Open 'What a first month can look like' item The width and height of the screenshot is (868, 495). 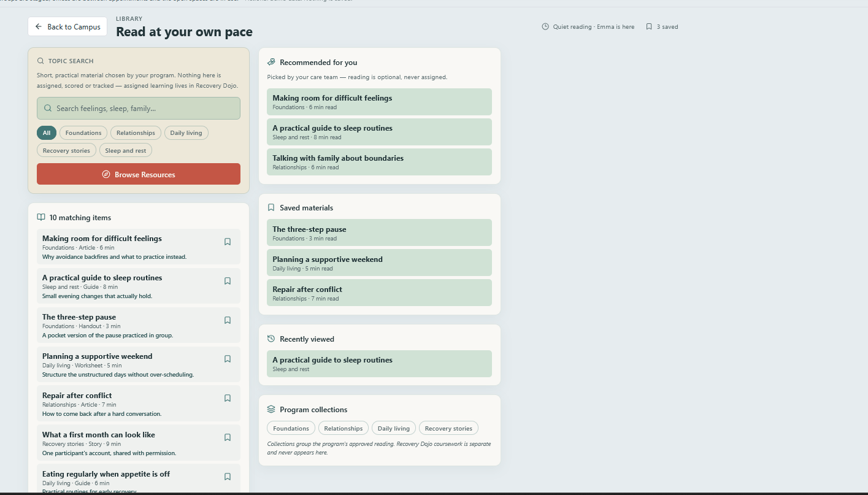139,443
